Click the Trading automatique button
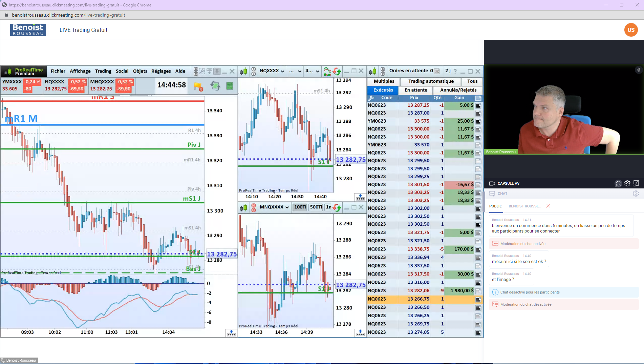644x364 pixels. [x=431, y=81]
